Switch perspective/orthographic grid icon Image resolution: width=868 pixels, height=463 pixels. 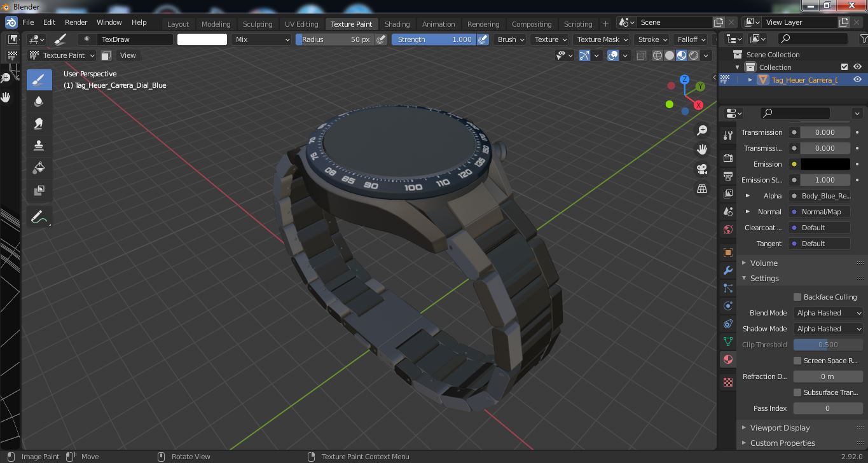[x=702, y=189]
